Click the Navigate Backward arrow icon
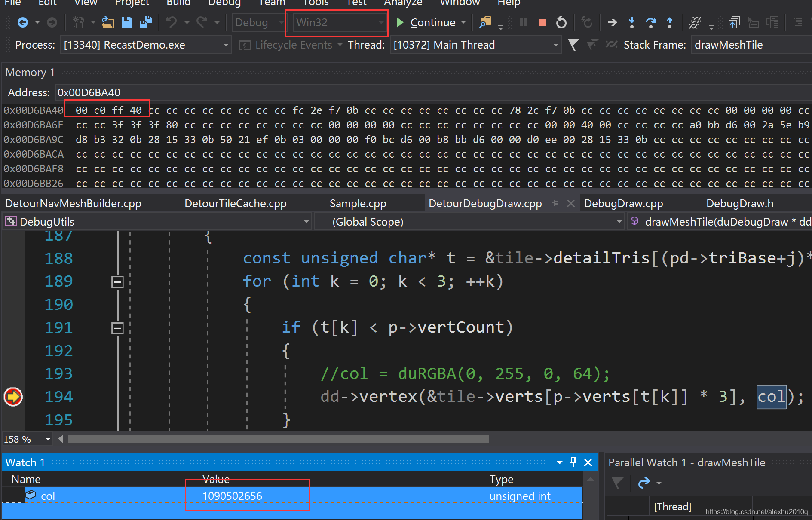Viewport: 812px width, 520px height. tap(22, 22)
